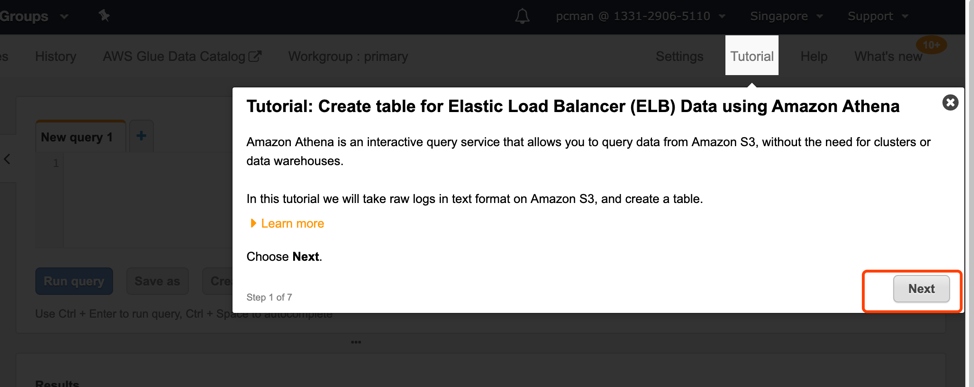Image resolution: width=974 pixels, height=387 pixels.
Task: Click the 10+ notification badge
Action: [x=931, y=45]
